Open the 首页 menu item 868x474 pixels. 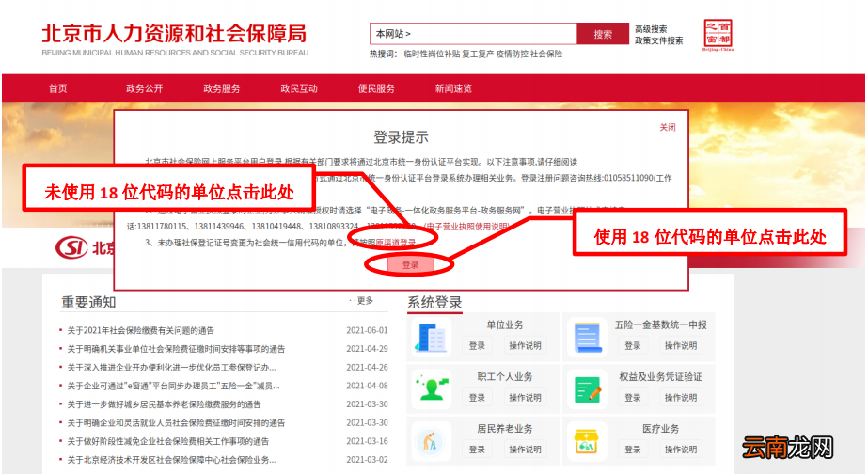[57, 88]
